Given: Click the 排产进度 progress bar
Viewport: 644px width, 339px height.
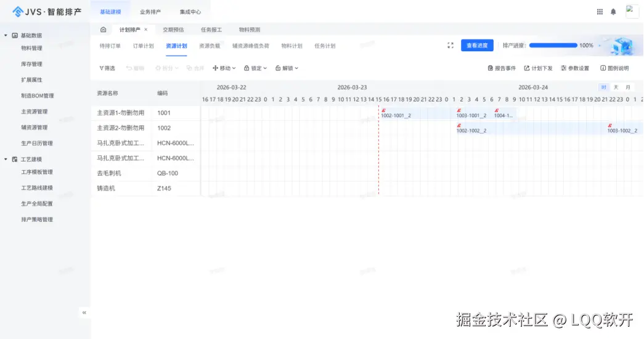Looking at the screenshot, I should coord(553,46).
